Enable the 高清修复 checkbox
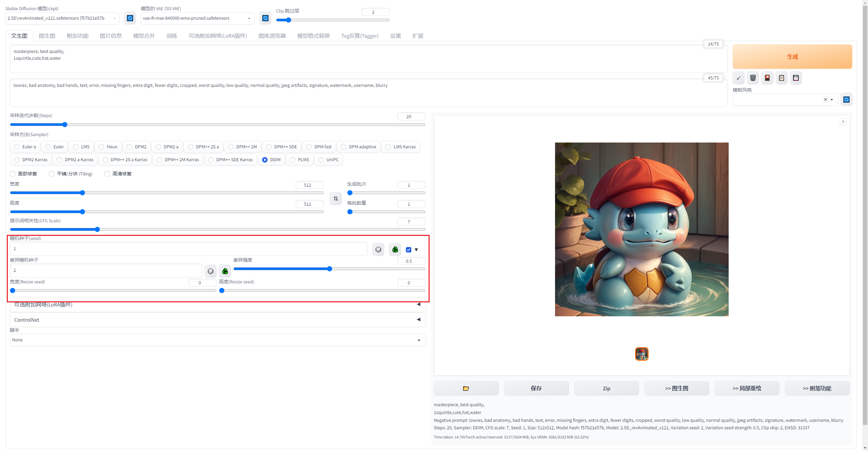 click(107, 174)
